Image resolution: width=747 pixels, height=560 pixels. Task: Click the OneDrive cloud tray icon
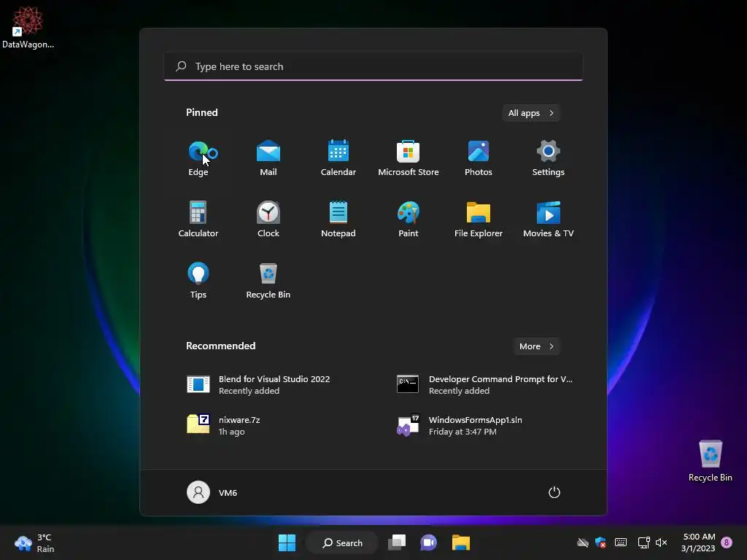(x=583, y=542)
